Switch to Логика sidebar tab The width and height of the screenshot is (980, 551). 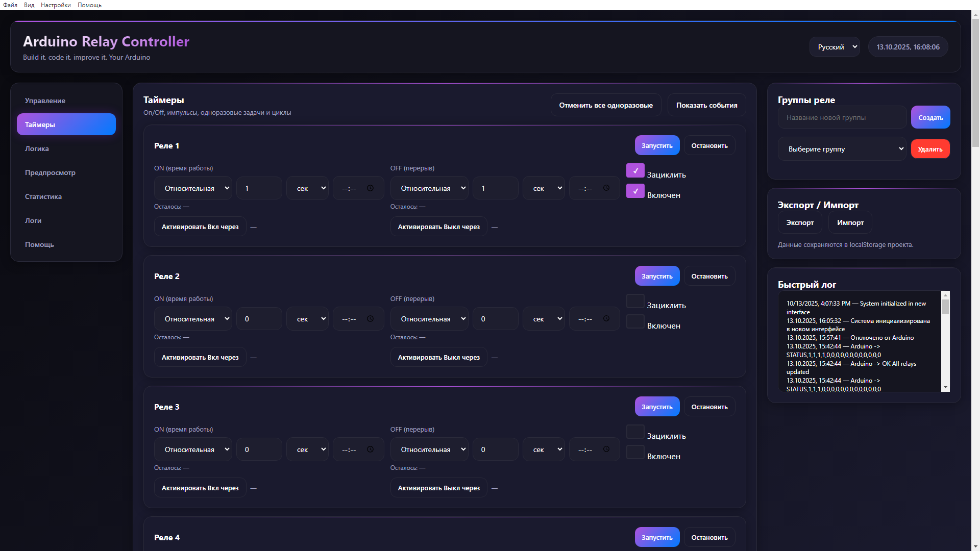(x=37, y=148)
